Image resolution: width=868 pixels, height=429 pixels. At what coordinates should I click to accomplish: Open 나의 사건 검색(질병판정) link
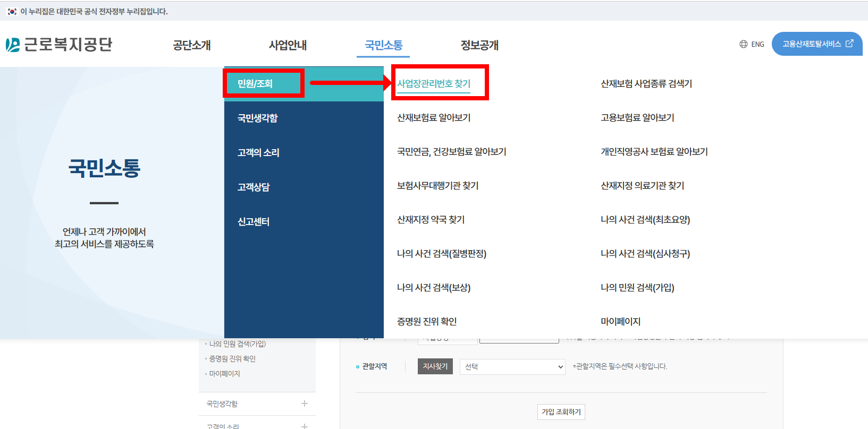(442, 253)
